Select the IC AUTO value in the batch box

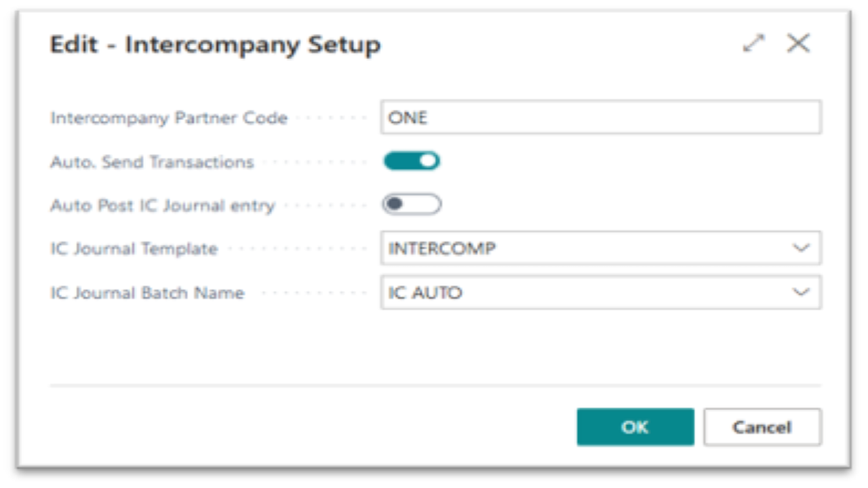[x=425, y=293]
